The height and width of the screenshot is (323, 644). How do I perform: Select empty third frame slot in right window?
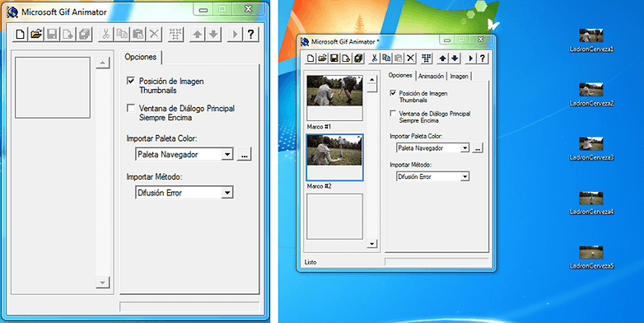point(334,217)
